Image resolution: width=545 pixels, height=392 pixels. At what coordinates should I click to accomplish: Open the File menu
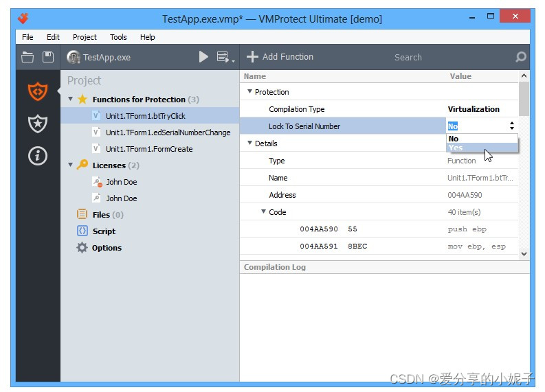[x=27, y=37]
